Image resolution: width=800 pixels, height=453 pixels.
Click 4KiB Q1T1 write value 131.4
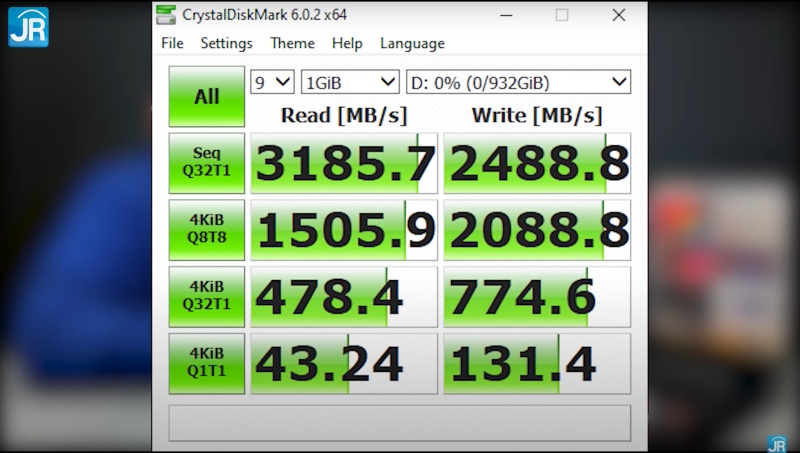pos(537,364)
